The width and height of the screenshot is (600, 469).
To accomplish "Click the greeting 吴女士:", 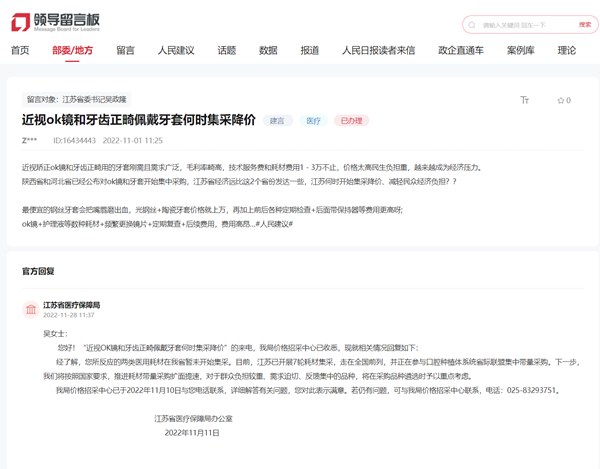I will click(x=55, y=334).
